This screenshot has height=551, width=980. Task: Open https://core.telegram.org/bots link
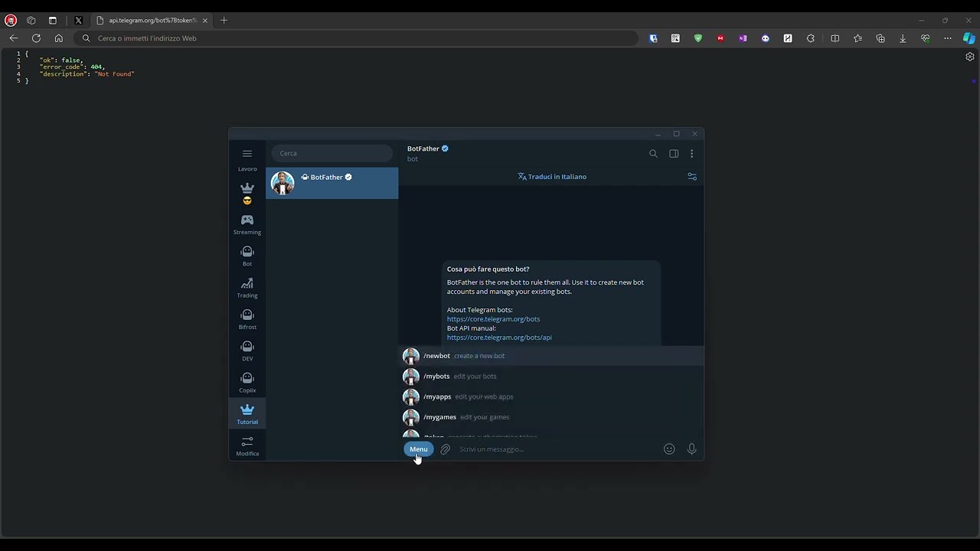(x=493, y=319)
